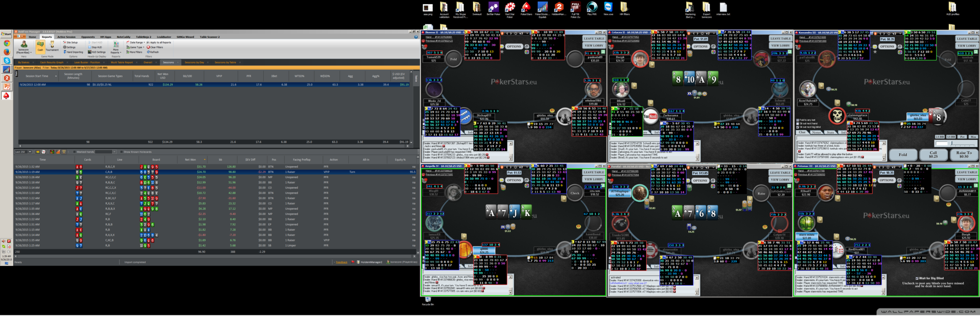The height and width of the screenshot is (316, 980).
Task: Click the Raise To $0.50 button
Action: pyautogui.click(x=964, y=154)
